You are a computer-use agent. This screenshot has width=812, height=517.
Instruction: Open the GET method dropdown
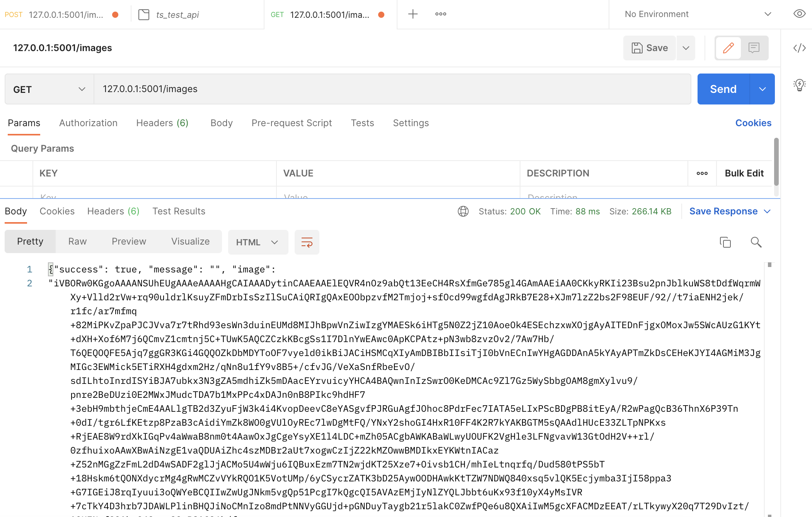48,89
